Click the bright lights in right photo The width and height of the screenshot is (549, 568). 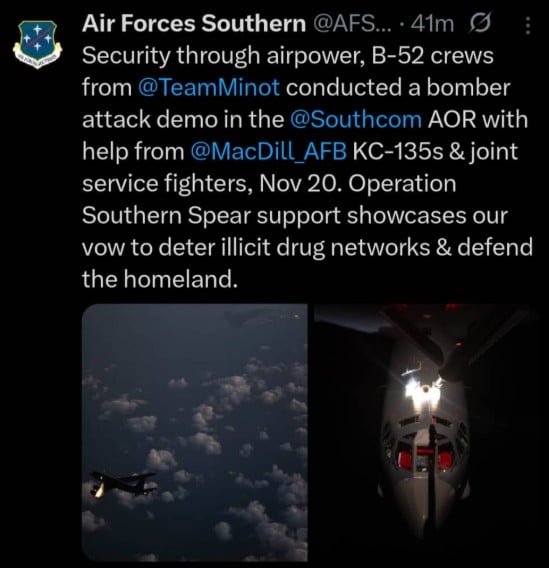click(x=423, y=390)
